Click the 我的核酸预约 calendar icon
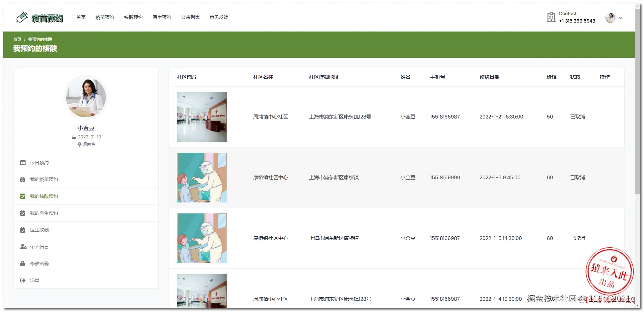 (23, 196)
